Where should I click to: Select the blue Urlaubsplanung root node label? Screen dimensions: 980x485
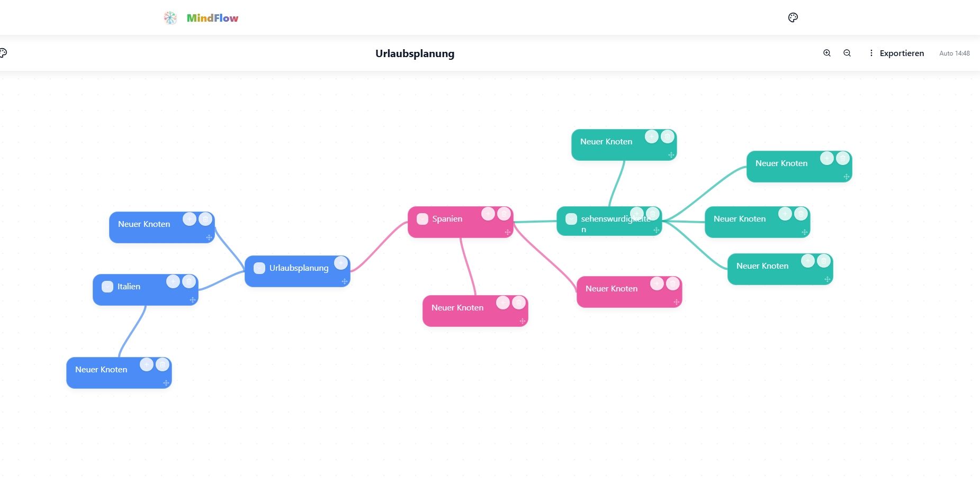tap(299, 268)
